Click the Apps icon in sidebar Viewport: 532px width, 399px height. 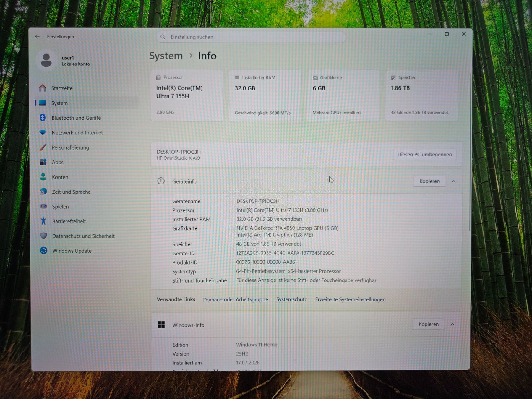coord(43,162)
